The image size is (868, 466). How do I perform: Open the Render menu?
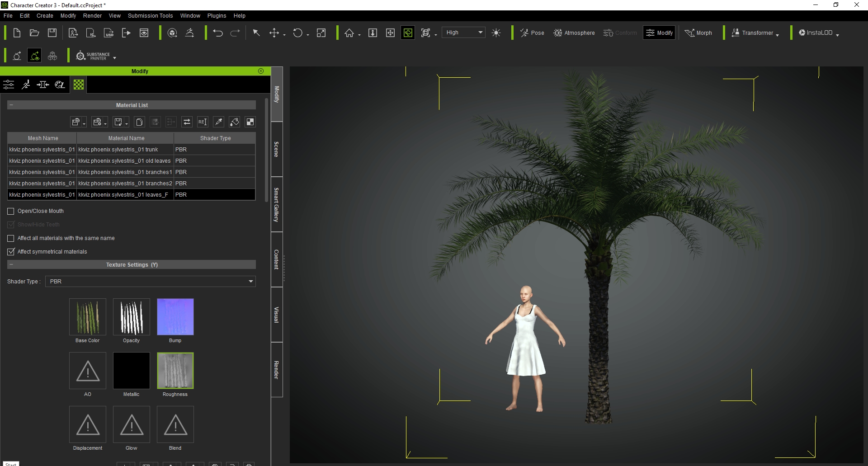click(92, 15)
